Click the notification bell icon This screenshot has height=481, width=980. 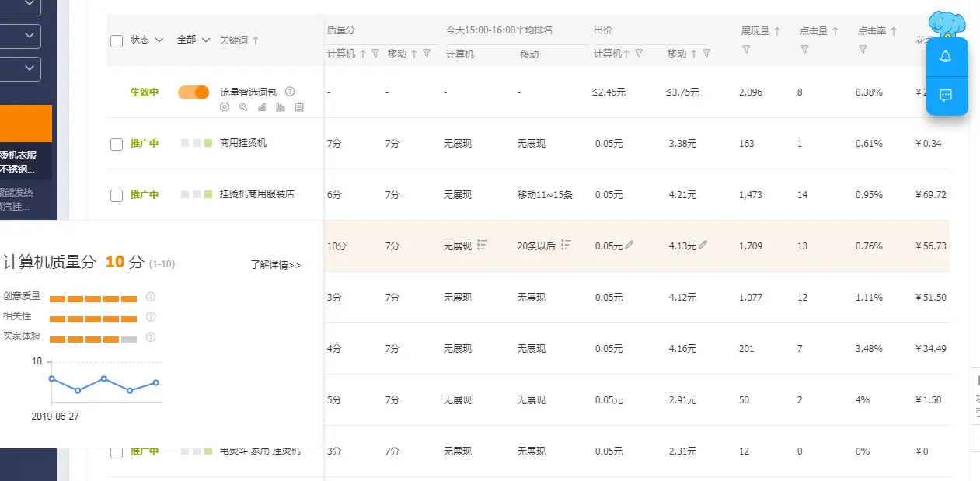pos(946,57)
